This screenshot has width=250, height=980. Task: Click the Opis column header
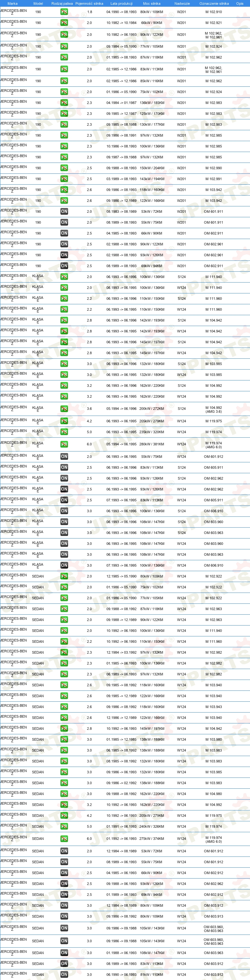[x=240, y=4]
